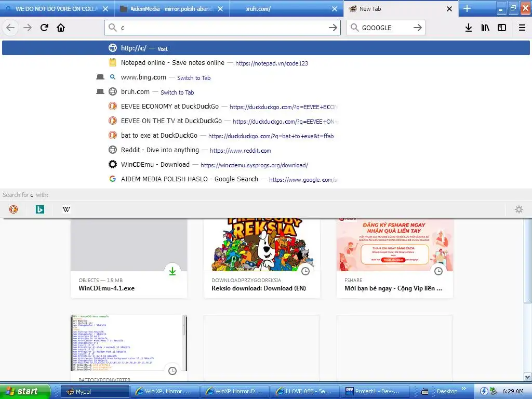This screenshot has height=399, width=532.
Task: Open Win XP. Horror taskbar window
Action: click(165, 392)
